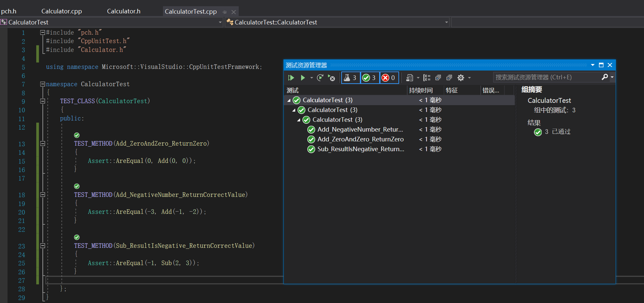Screen dimensions: 644x303
Task: Focus the Test Explorer search box
Action: (547, 77)
